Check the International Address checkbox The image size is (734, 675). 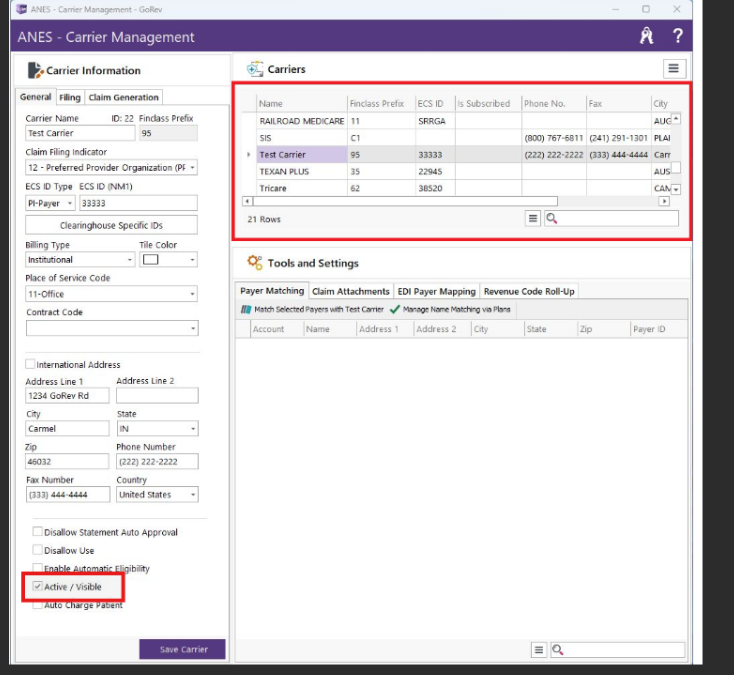click(30, 365)
